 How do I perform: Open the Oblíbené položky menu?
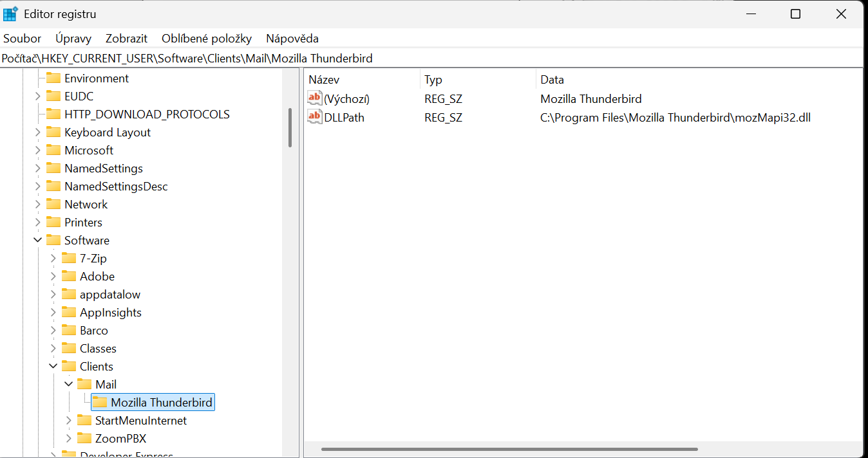pyautogui.click(x=206, y=39)
